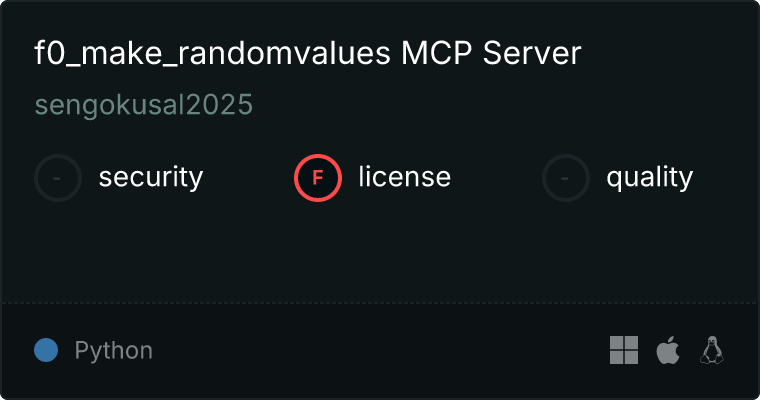
Task: Click the footer area between Python and the platform icons
Action: click(380, 350)
